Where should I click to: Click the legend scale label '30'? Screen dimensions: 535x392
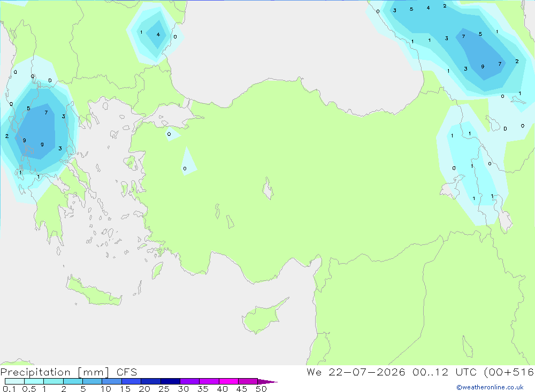coord(184,389)
